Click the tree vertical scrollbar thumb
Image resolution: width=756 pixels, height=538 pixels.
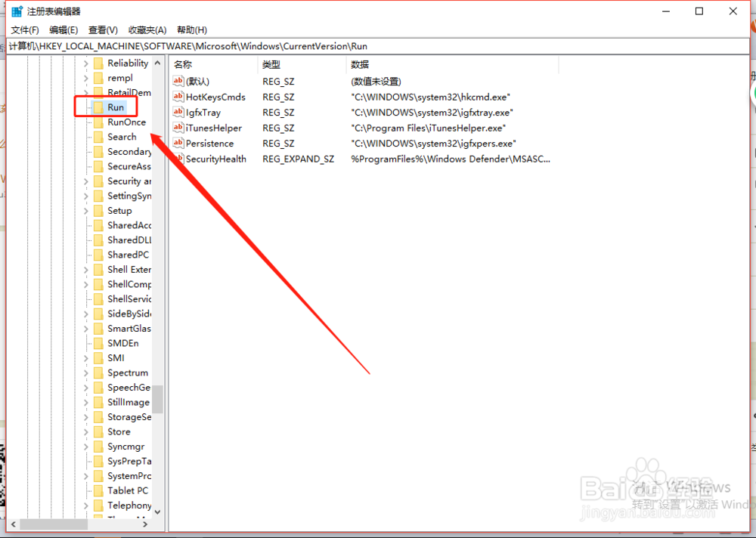point(158,399)
